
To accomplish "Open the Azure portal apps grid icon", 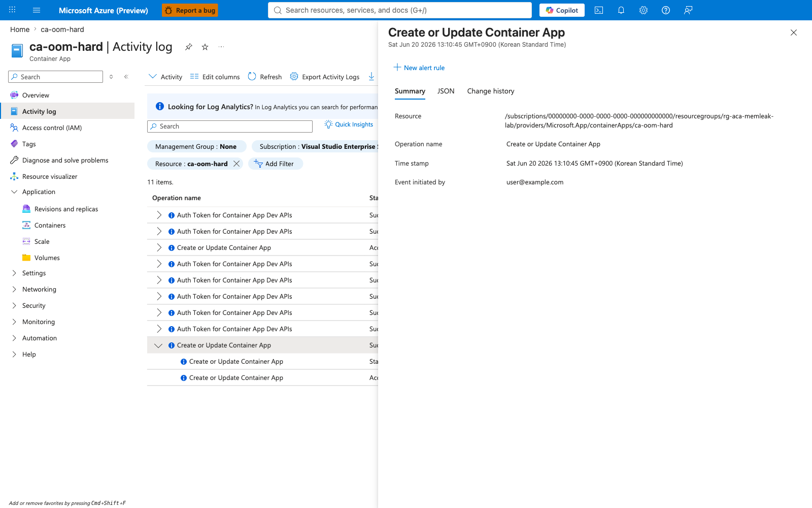I will [x=12, y=10].
